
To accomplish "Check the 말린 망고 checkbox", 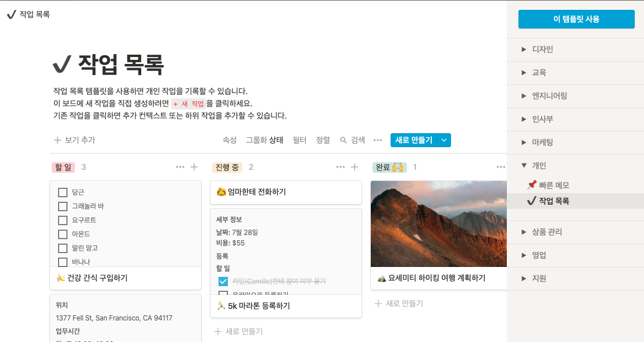I will pyautogui.click(x=62, y=248).
